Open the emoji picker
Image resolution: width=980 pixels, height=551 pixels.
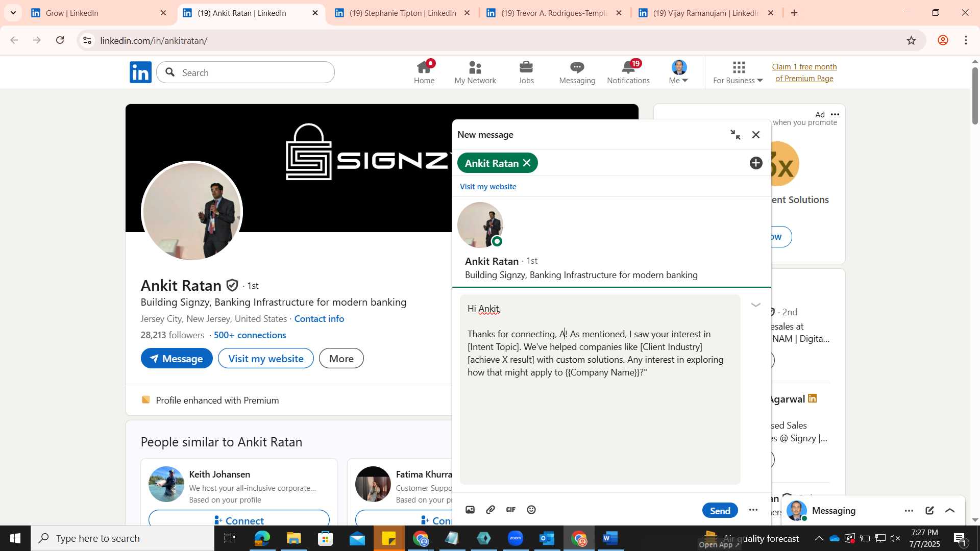531,510
